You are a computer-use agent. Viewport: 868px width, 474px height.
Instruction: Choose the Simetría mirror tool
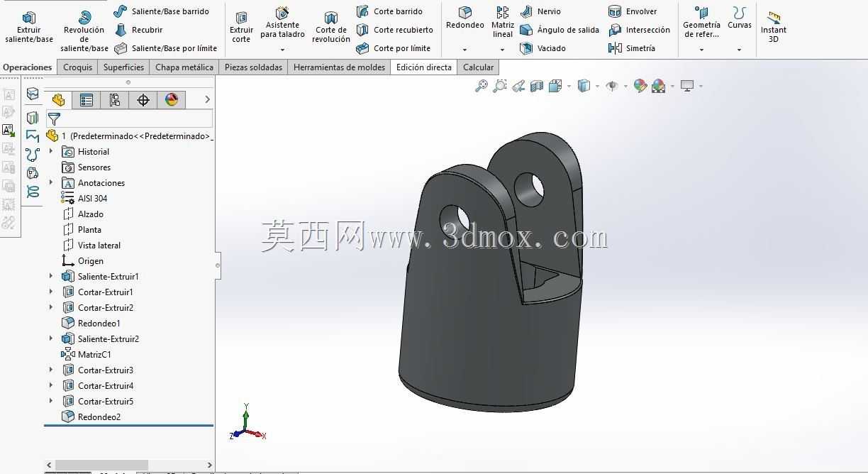click(x=632, y=48)
